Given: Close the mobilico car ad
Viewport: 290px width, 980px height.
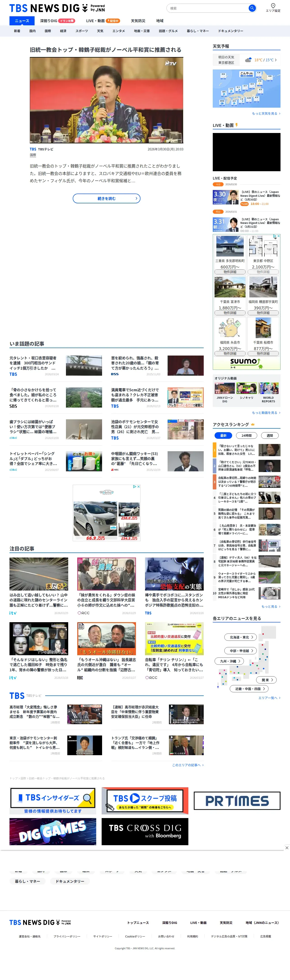Looking at the screenshot, I should pos(138,486).
